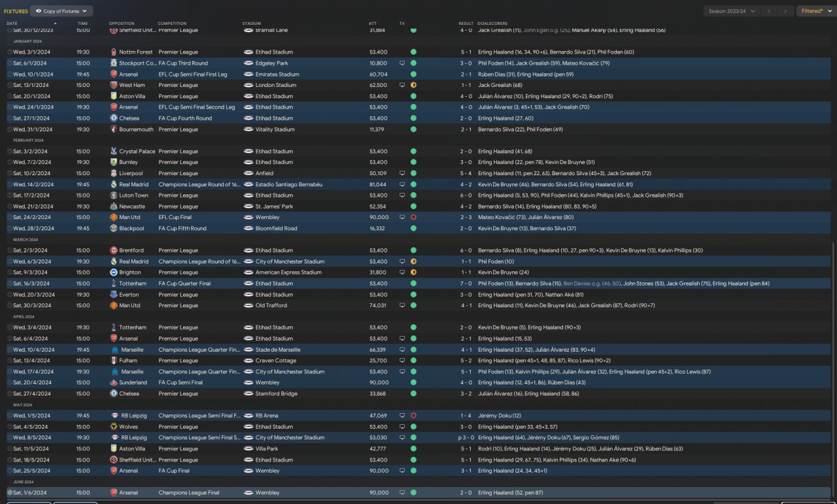Click the green win indicator in Fulham row

click(x=413, y=361)
